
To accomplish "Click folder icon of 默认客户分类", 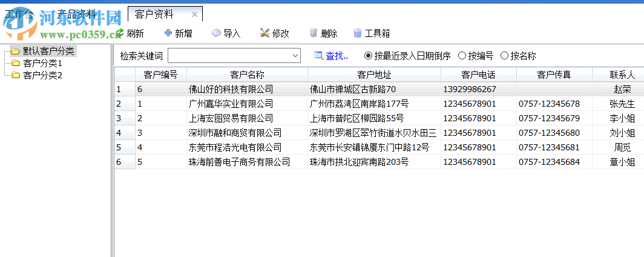I will click(15, 52).
